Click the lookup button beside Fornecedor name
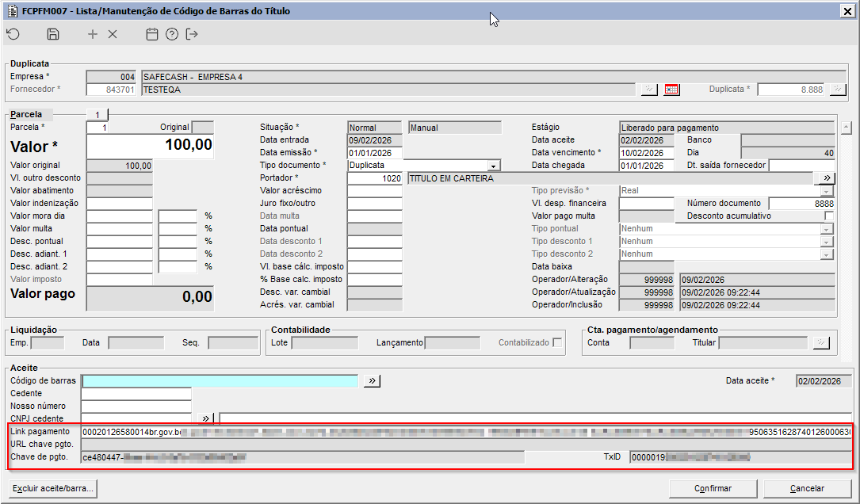This screenshot has width=860, height=504. point(649,90)
